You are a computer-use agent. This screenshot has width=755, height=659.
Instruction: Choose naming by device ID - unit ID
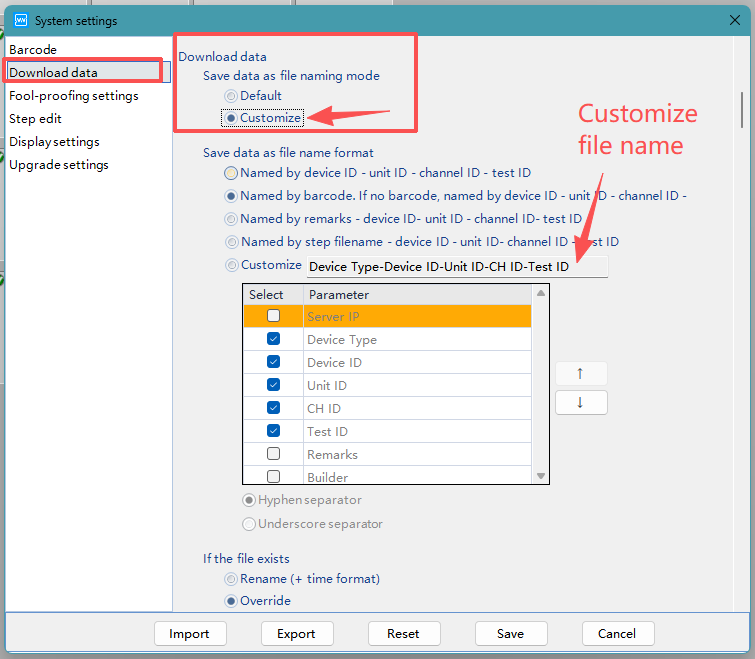(x=378, y=173)
